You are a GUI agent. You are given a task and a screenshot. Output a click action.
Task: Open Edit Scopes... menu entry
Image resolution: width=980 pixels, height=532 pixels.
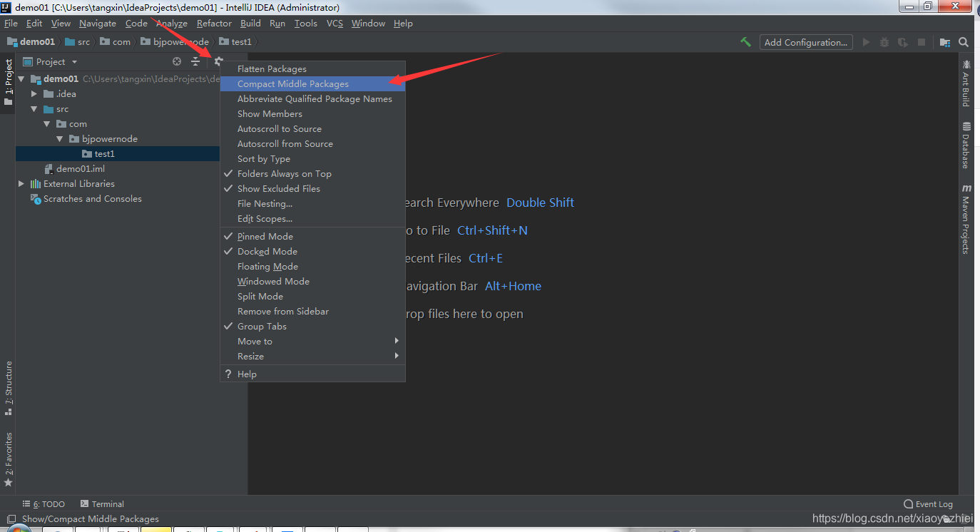pyautogui.click(x=312, y=218)
